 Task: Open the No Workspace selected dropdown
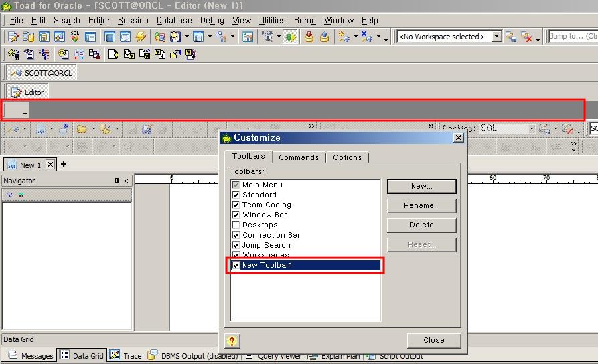click(x=496, y=37)
